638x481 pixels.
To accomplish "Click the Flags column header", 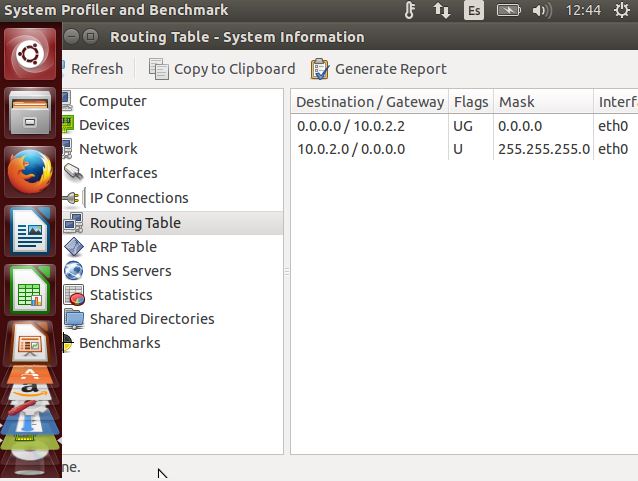I will coord(471,102).
